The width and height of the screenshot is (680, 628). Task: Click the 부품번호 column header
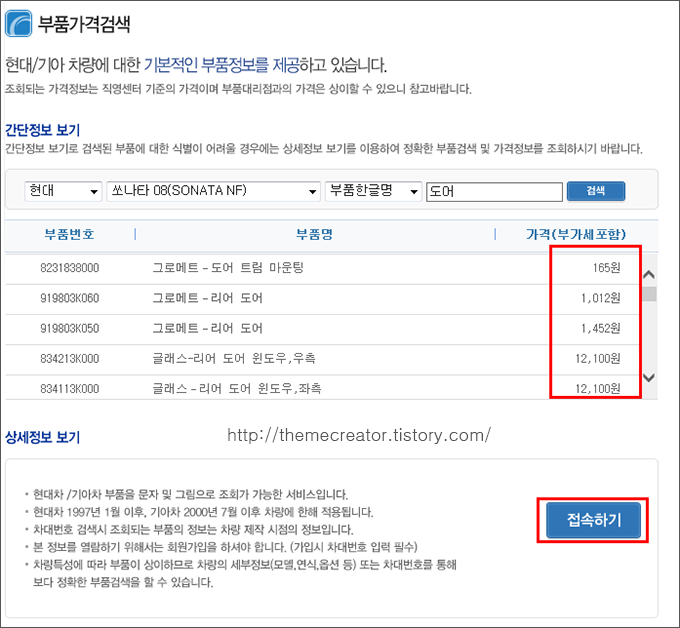[69, 235]
